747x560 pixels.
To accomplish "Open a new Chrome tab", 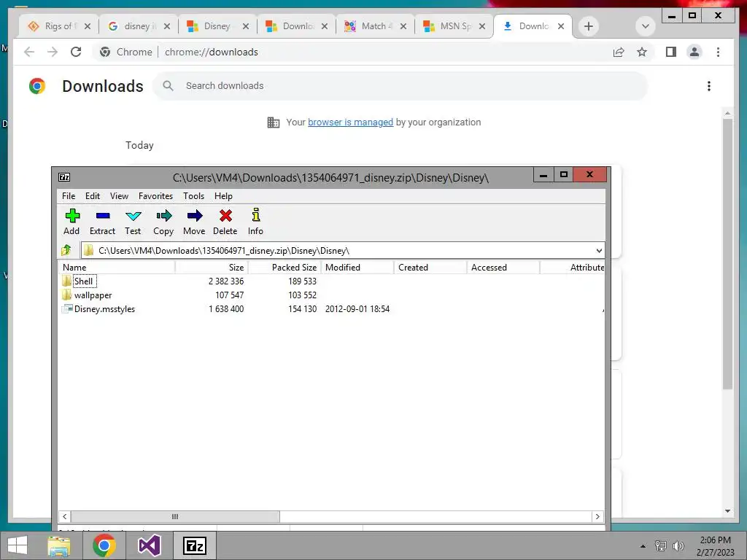I will point(589,26).
